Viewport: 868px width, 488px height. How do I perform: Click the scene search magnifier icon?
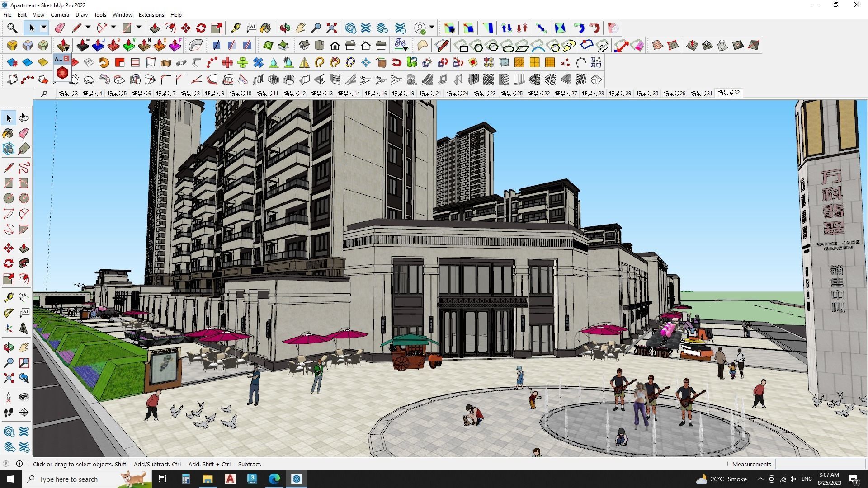[x=44, y=94]
